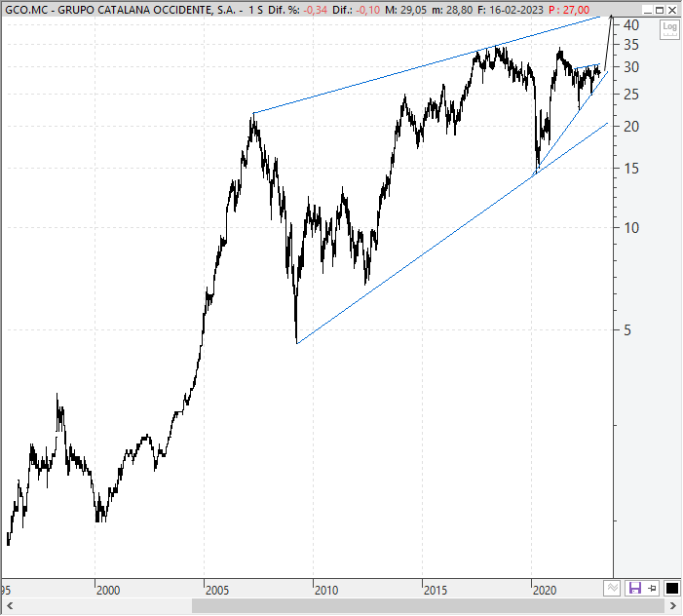
Task: Close the GCO.MC chart window
Action: coord(672,10)
